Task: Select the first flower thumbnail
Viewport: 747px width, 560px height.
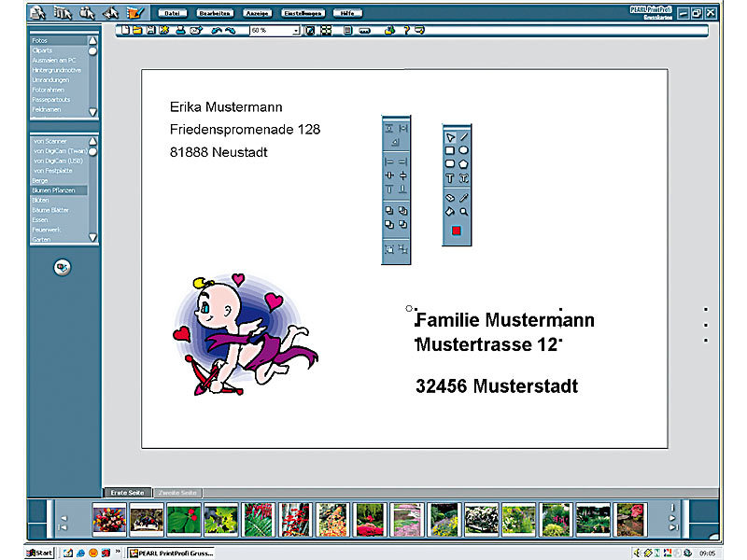Action: (x=108, y=519)
